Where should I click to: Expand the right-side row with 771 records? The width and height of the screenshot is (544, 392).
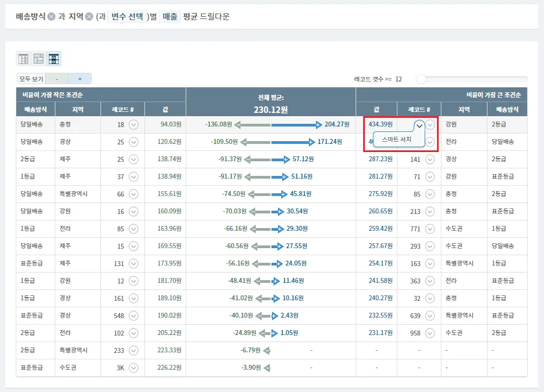pos(430,229)
